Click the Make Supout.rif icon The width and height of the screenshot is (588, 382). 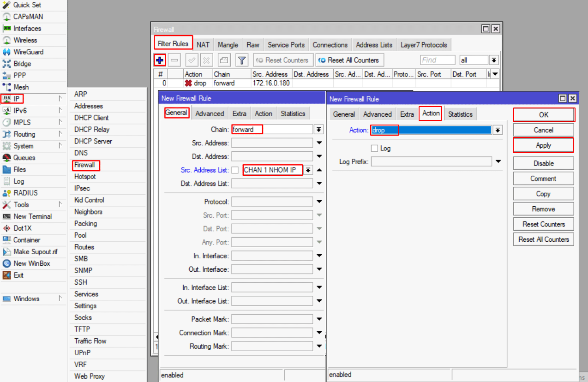pos(6,251)
